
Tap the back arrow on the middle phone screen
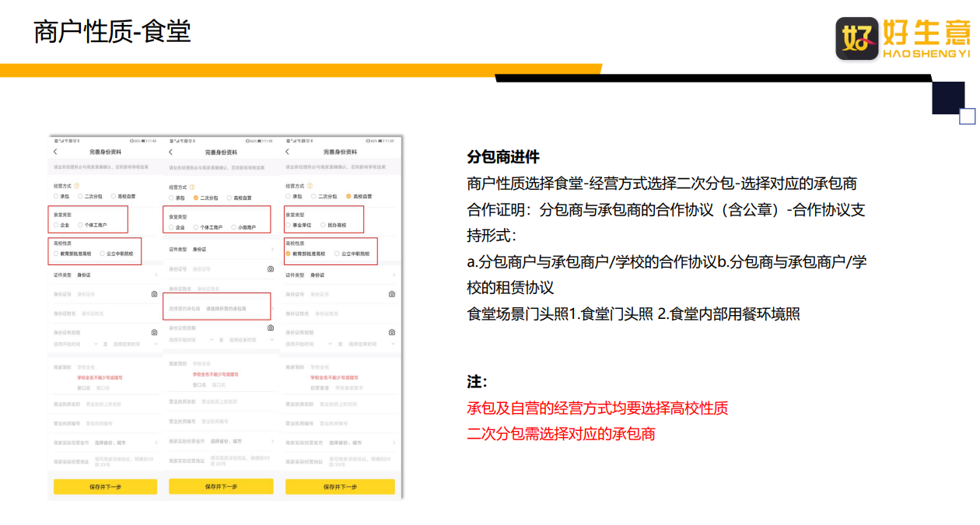click(171, 152)
